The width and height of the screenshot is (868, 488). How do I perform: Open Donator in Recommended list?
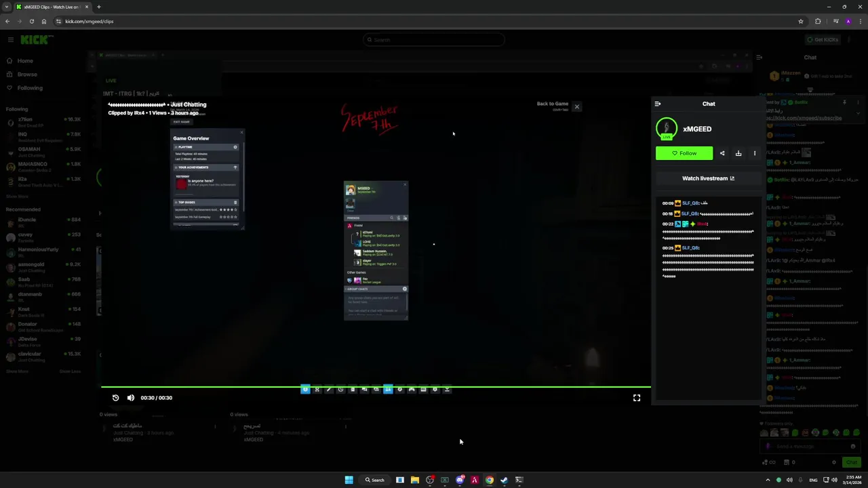tap(43, 327)
